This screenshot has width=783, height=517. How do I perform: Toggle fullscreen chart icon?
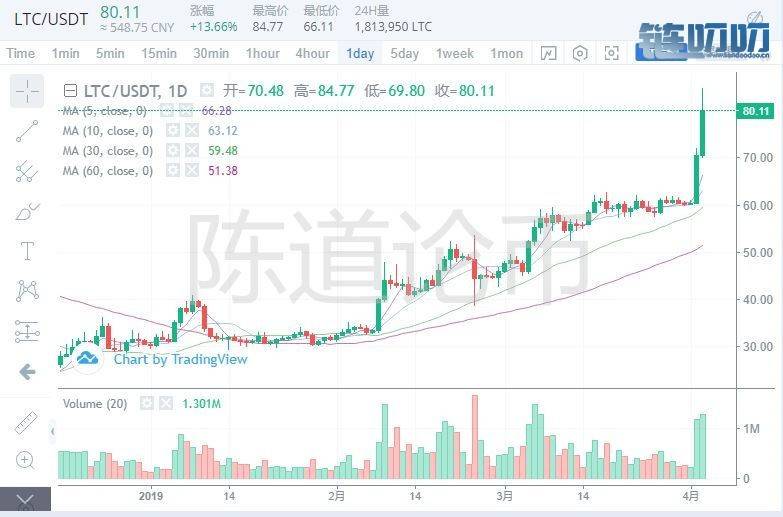pyautogui.click(x=611, y=53)
